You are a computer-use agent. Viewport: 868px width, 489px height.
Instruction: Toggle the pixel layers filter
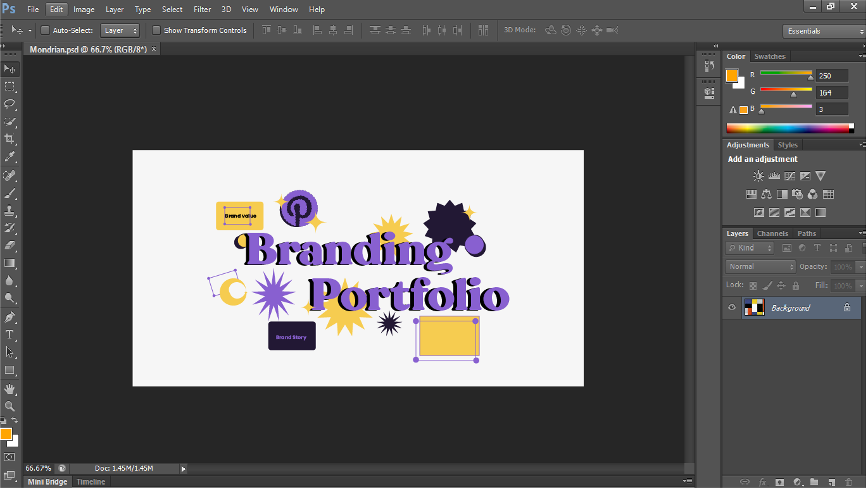click(787, 248)
